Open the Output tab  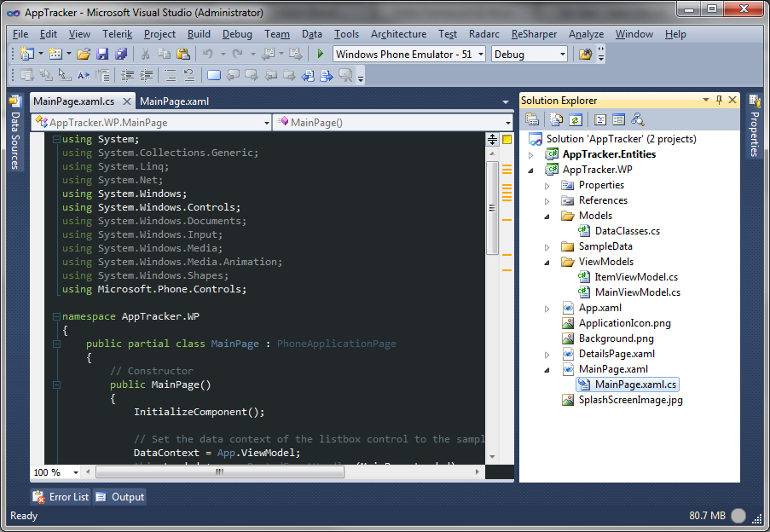tap(120, 497)
